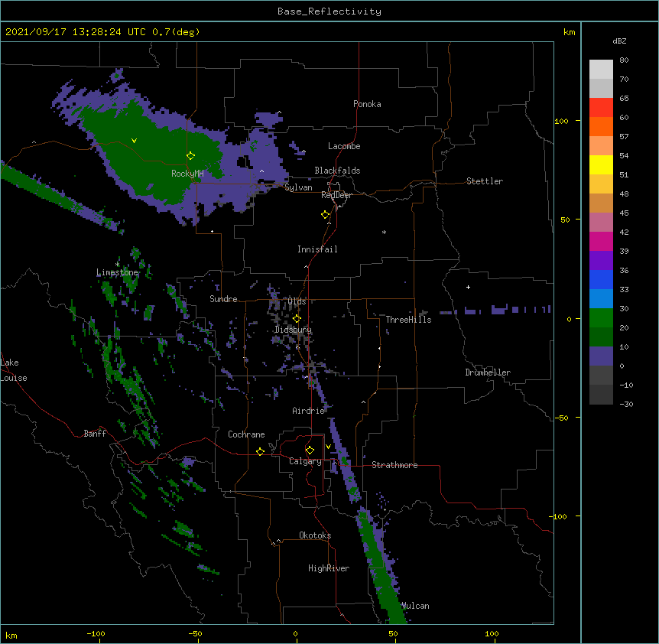Image resolution: width=659 pixels, height=644 pixels.
Task: Select the white asterisk marker above Limestone
Action: coord(117,265)
